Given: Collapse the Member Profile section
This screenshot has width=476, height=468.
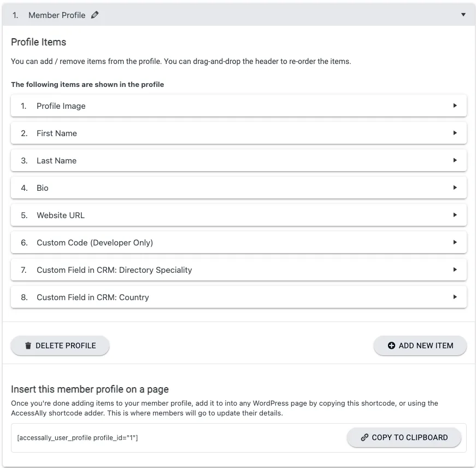Looking at the screenshot, I should click(x=464, y=15).
